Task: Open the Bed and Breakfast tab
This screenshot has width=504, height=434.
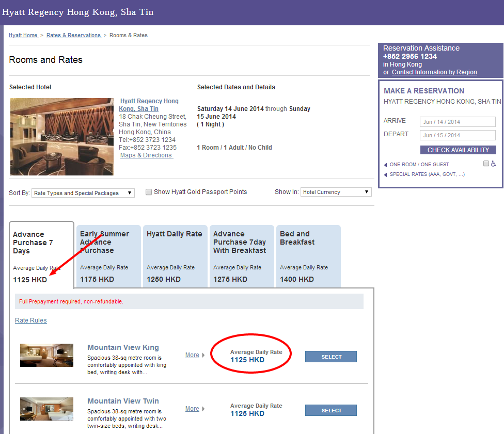Action: pos(308,256)
